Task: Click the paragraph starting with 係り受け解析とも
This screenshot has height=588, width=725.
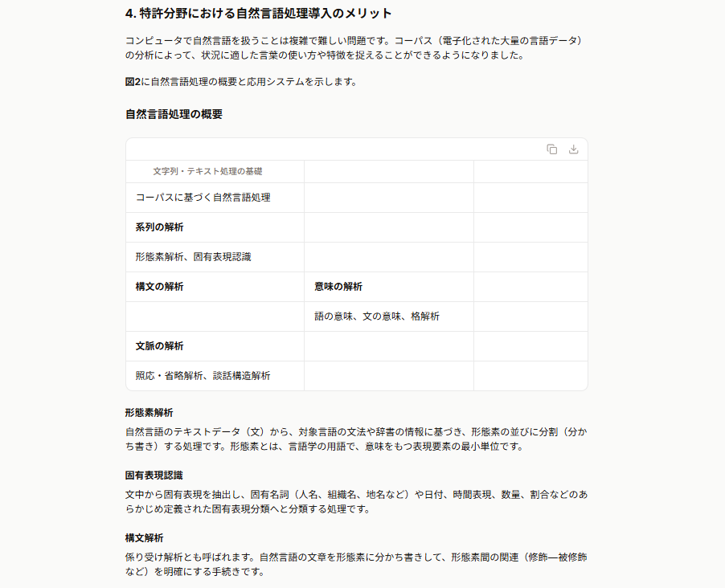Action: point(356,565)
